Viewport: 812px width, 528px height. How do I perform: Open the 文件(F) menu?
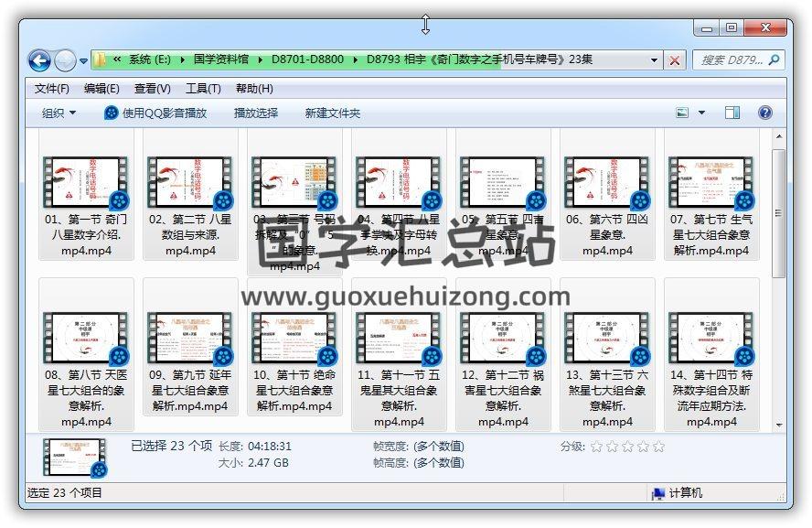pyautogui.click(x=52, y=89)
